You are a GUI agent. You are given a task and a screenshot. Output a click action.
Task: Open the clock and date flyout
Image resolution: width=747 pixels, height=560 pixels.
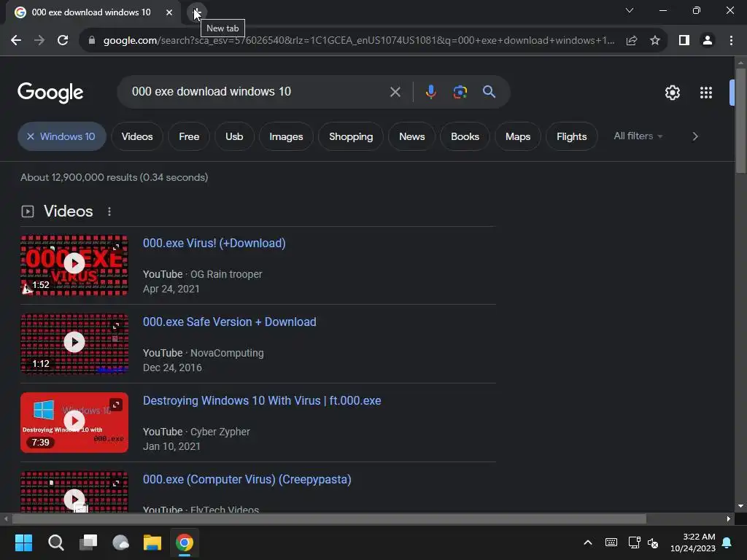[693, 542]
